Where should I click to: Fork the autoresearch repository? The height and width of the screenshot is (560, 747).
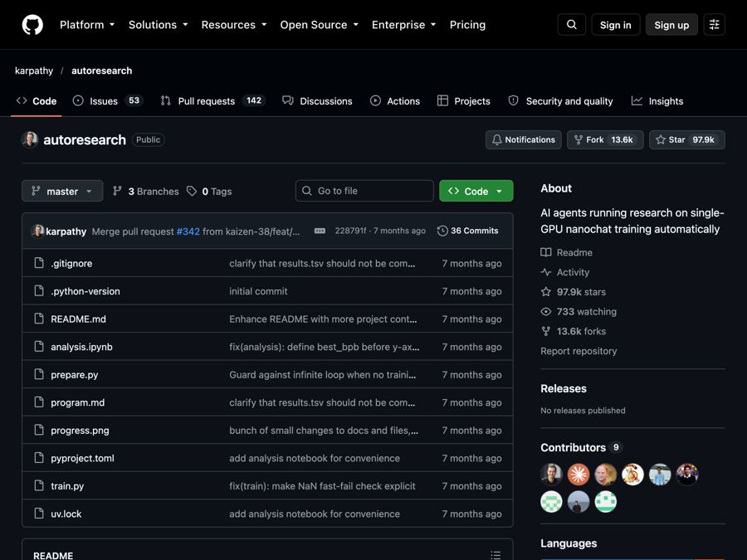click(x=605, y=139)
